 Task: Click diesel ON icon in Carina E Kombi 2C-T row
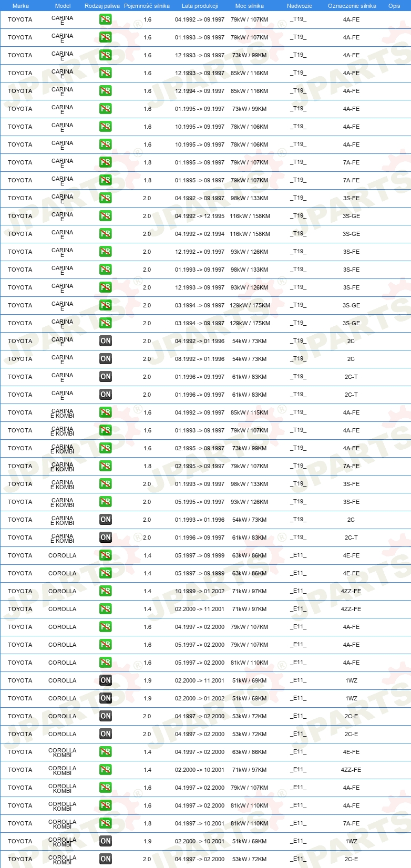pos(106,538)
